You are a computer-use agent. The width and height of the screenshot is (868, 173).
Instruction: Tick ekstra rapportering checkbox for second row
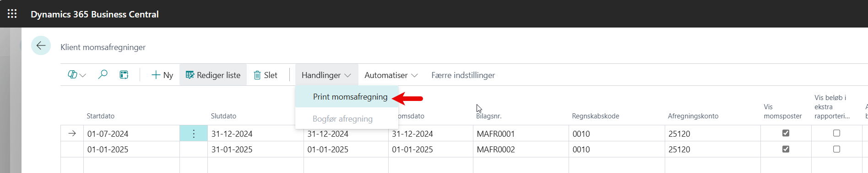coord(836,149)
